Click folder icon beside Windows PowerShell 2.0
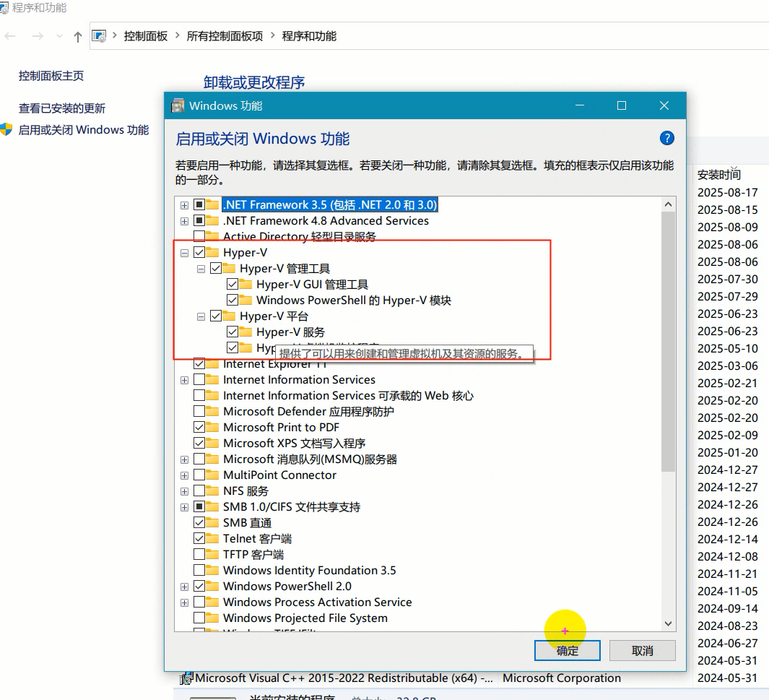The height and width of the screenshot is (700, 769). [x=212, y=586]
